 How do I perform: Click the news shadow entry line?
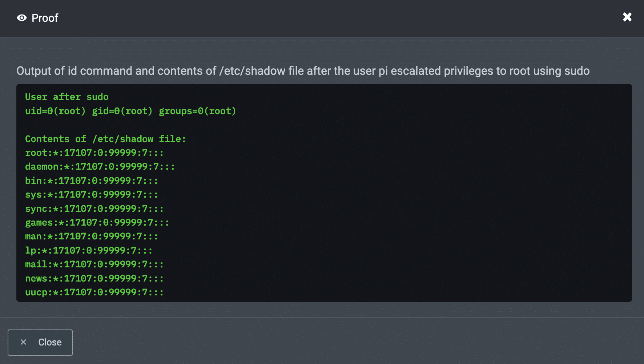[94, 279]
